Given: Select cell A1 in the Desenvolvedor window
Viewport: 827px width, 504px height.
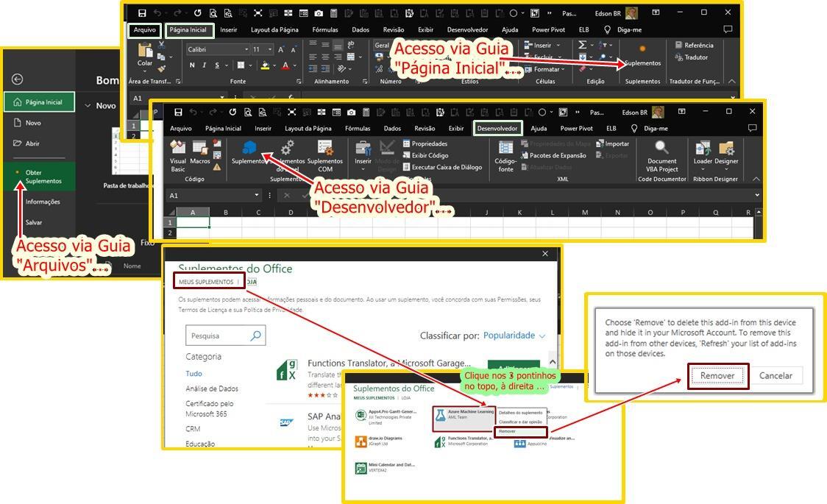Looking at the screenshot, I should click(193, 222).
